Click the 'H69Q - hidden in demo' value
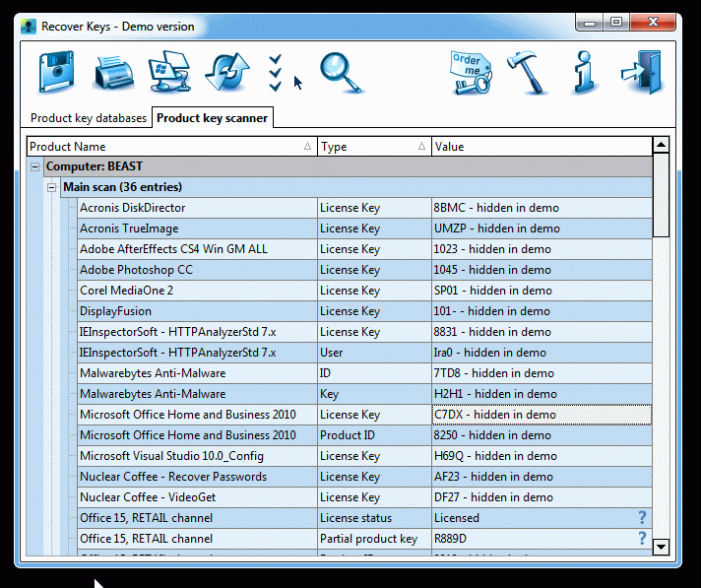 click(542, 456)
